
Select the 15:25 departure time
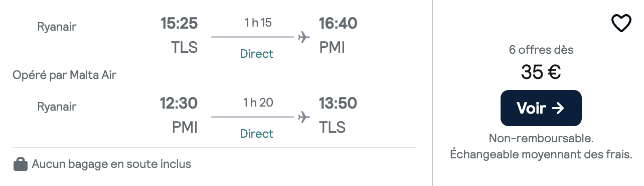click(x=179, y=23)
